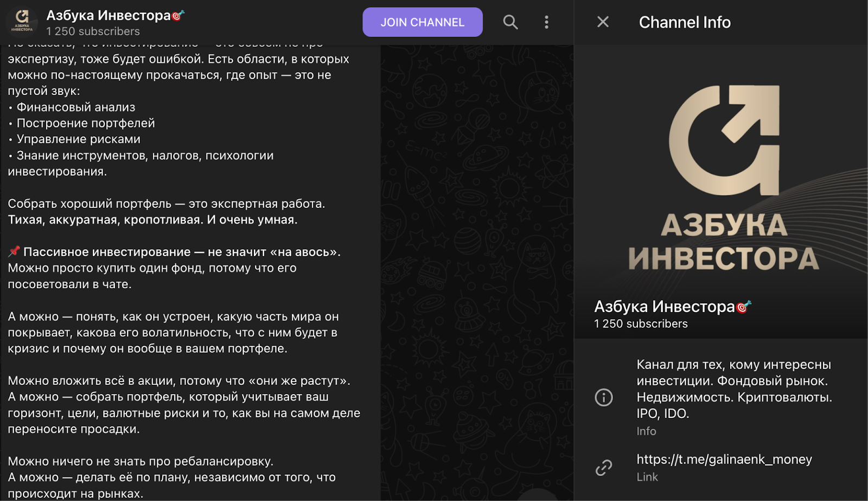Click '1 250 subscribers' in Channel Info panel
The width and height of the screenshot is (868, 501).
pos(641,324)
